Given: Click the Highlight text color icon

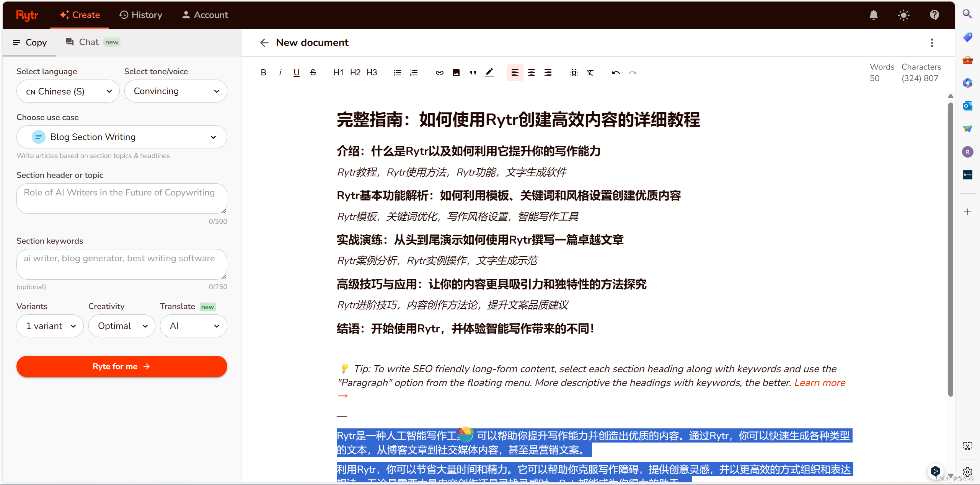Looking at the screenshot, I should [490, 73].
